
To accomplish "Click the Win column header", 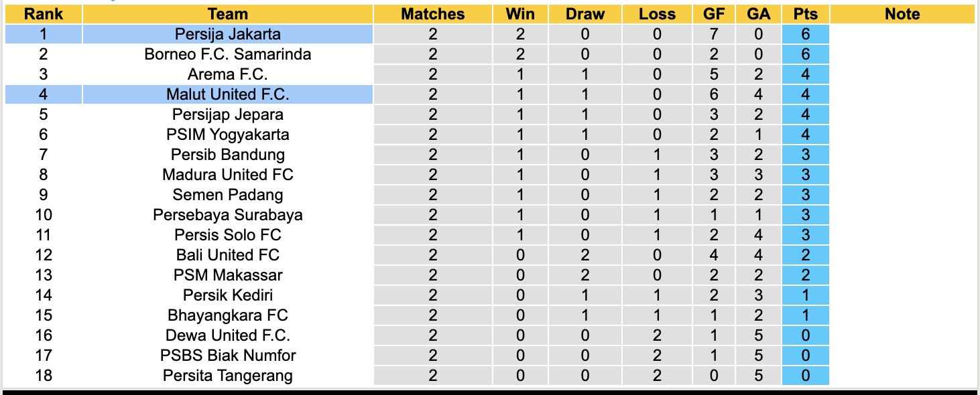I will click(520, 14).
